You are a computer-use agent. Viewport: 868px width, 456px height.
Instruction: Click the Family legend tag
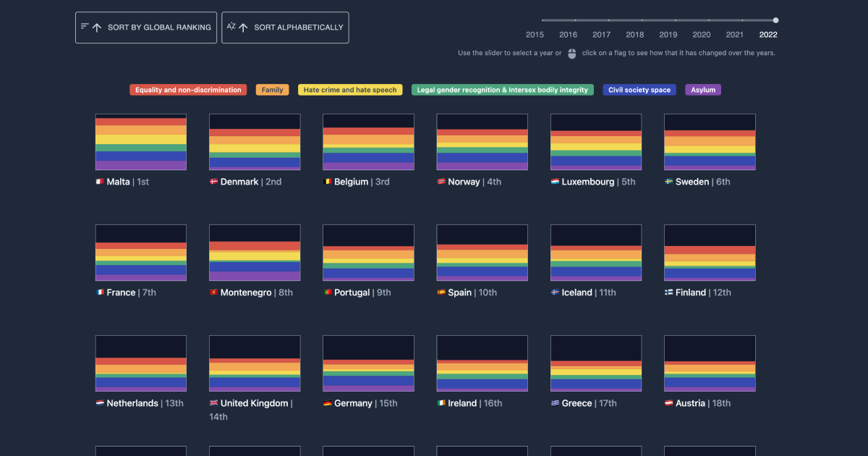click(272, 90)
